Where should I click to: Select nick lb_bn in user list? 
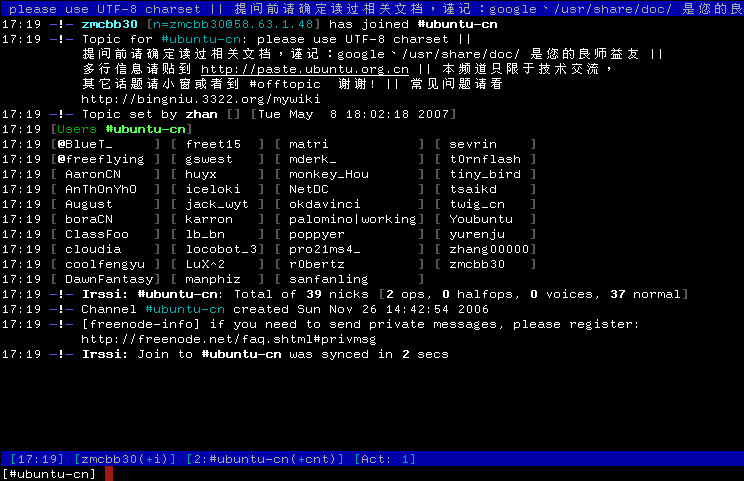click(205, 234)
